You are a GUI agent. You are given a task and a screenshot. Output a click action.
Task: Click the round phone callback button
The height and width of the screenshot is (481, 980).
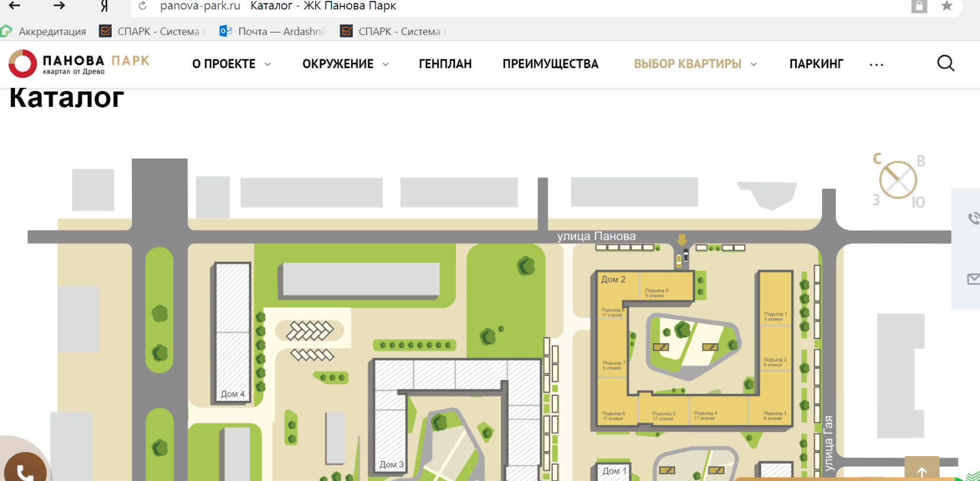[x=24, y=470]
